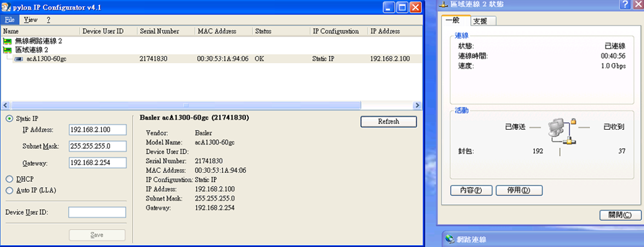Select the Auto IP (LLA) radio button
644x247 pixels.
coord(9,190)
